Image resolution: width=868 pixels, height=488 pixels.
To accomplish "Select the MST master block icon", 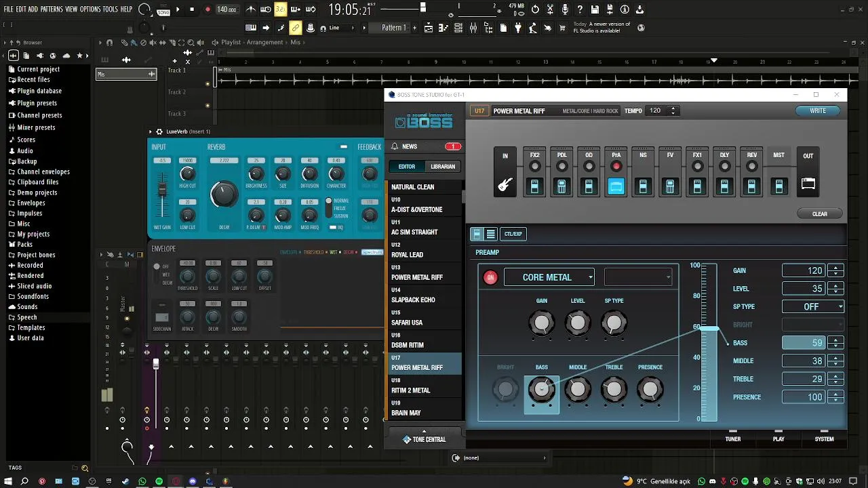I will 778,186.
